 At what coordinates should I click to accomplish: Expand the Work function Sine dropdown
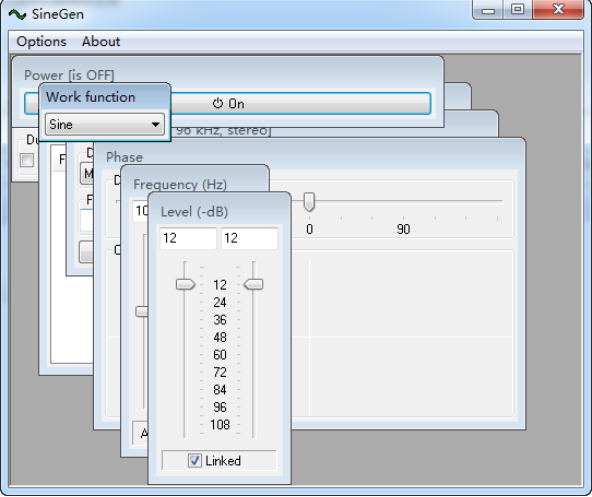point(105,124)
